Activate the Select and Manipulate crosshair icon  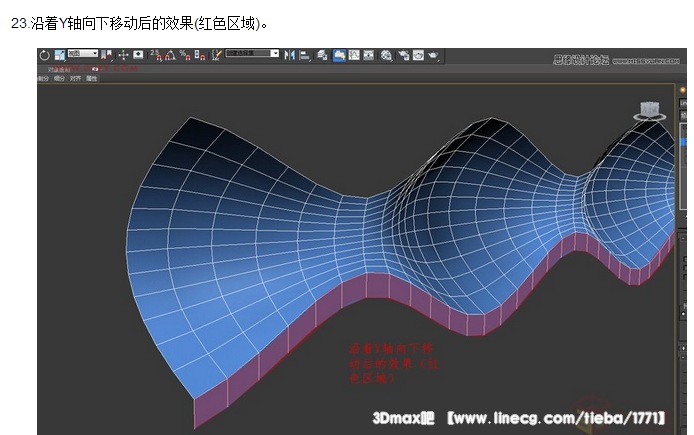123,55
